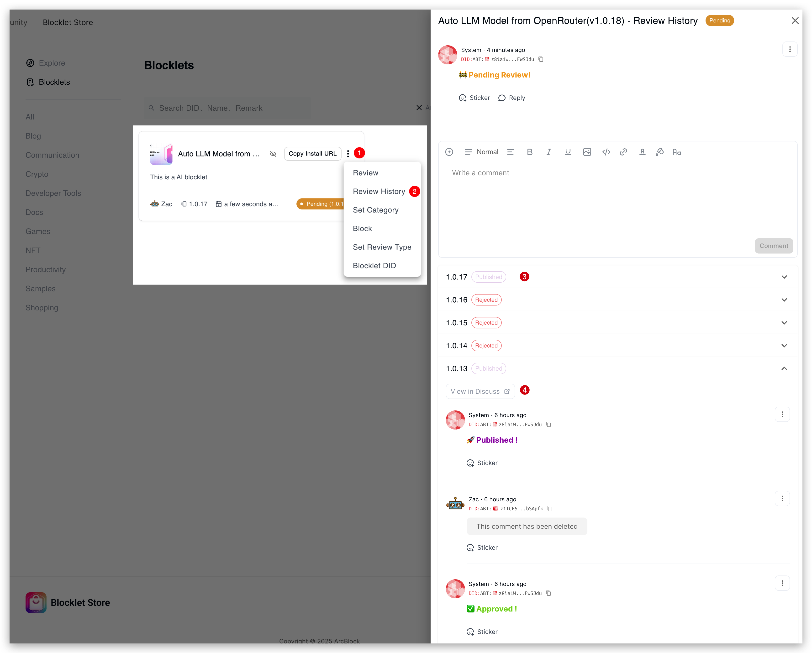Screen dimensions: 812x653
Task: Copy the System DID at top comment
Action: point(541,59)
